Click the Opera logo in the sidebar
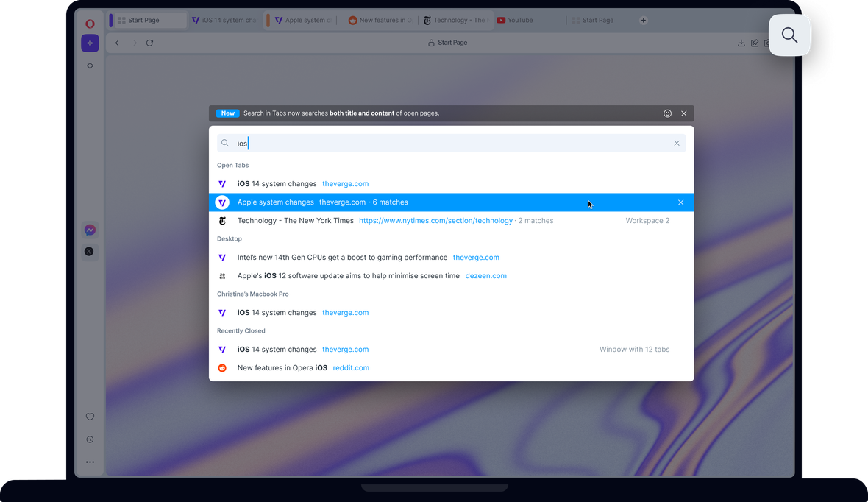Screen dimensions: 868x502 [x=90, y=24]
